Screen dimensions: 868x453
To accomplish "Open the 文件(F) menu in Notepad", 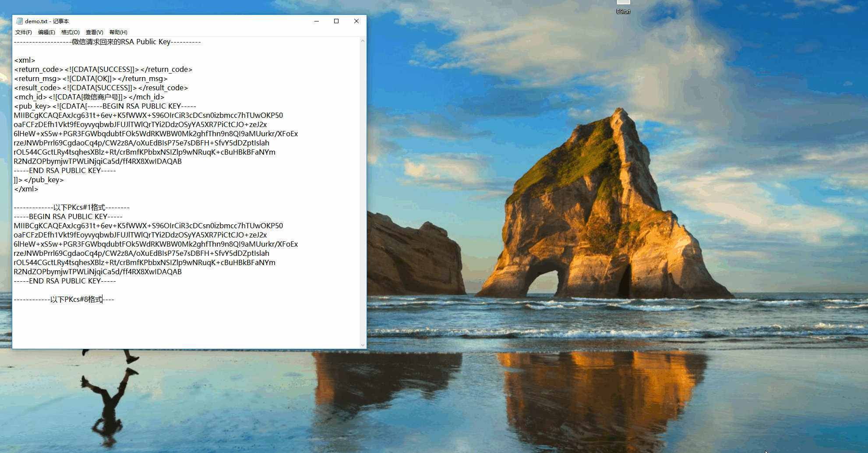I will pos(24,32).
